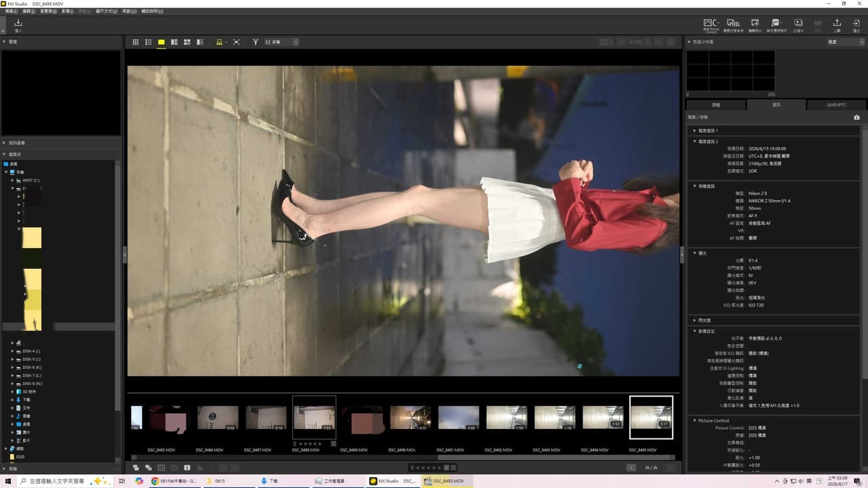Image resolution: width=868 pixels, height=488 pixels.
Task: Toggle the focus point display icon
Action: [161, 468]
